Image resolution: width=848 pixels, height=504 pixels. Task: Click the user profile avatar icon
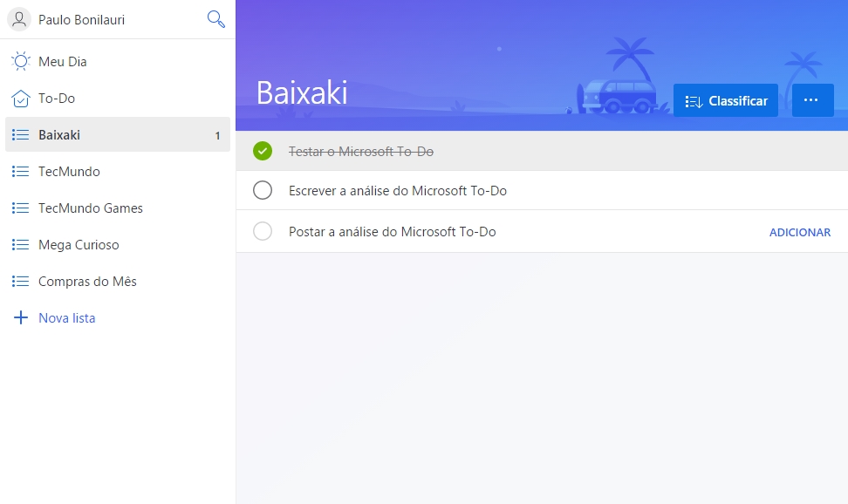[18, 18]
